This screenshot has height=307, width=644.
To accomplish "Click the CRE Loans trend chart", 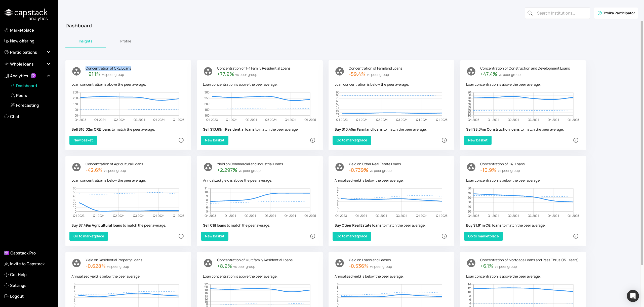I will click(x=128, y=107).
